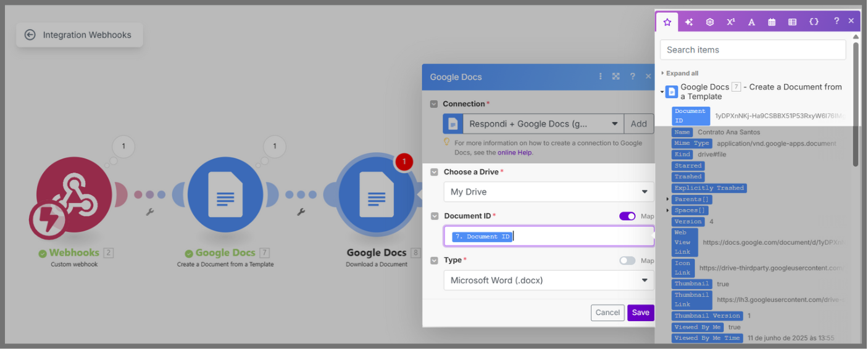Select the Trashed variable pill
868x349 pixels.
[688, 176]
